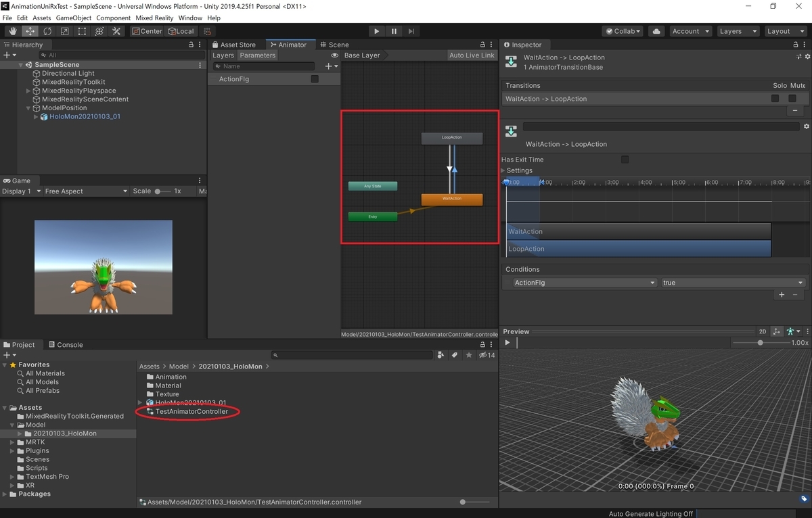
Task: Toggle Has Exit Time checkbox
Action: tap(625, 160)
